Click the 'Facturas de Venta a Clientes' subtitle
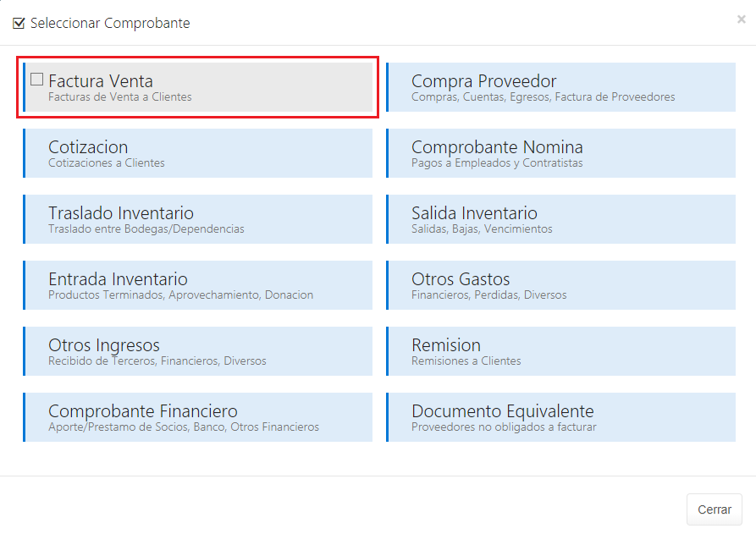This screenshot has width=756, height=545. [120, 97]
